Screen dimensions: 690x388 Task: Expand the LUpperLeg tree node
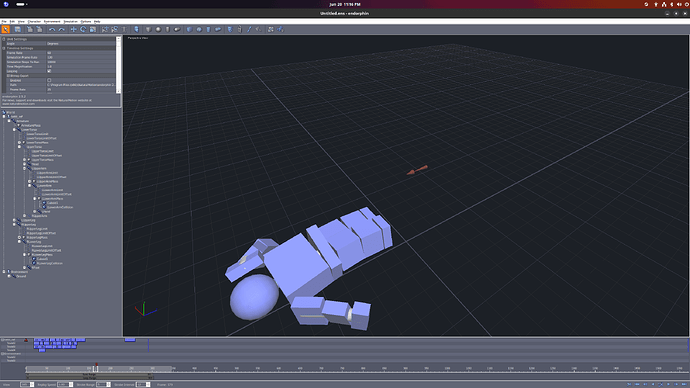tap(14, 220)
